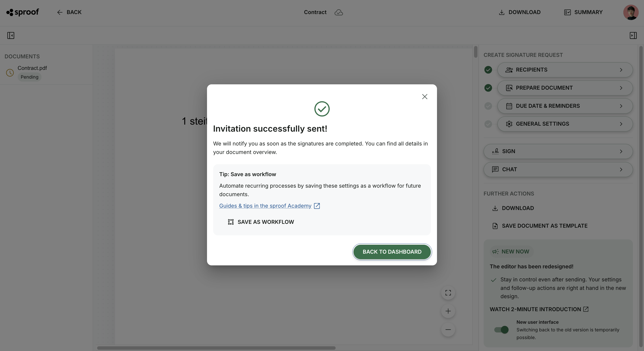Click the prepare document icon
644x351 pixels.
click(x=509, y=88)
